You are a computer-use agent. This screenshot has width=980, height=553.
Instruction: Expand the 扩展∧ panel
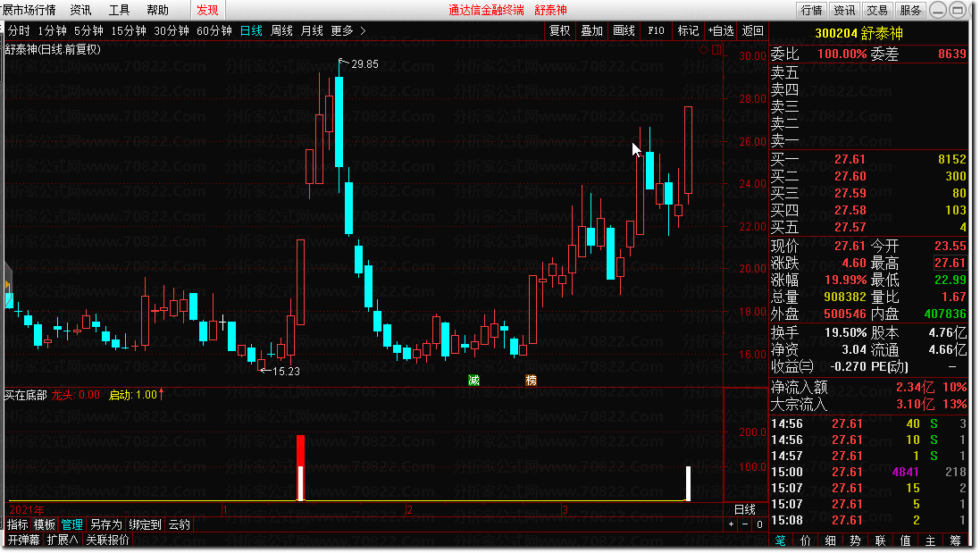click(x=63, y=540)
